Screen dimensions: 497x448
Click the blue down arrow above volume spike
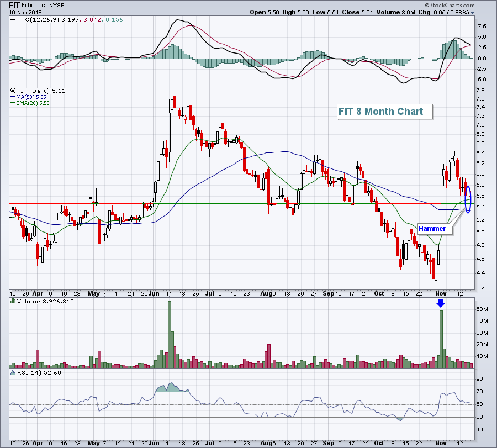(441, 303)
